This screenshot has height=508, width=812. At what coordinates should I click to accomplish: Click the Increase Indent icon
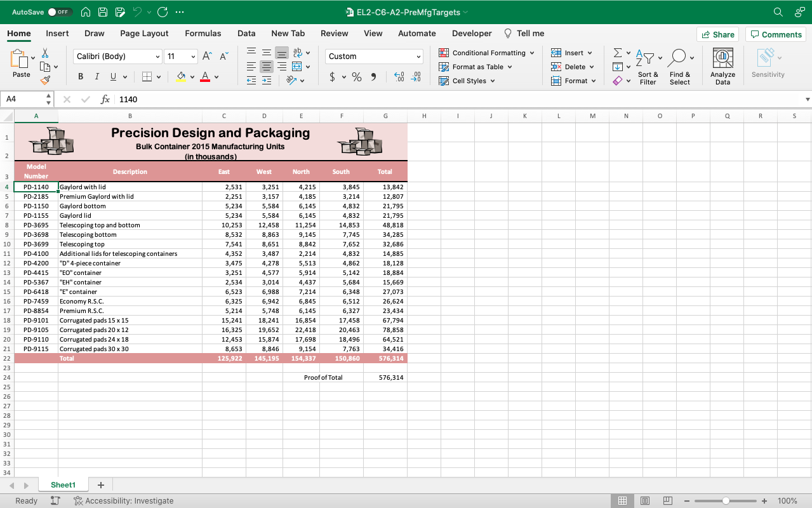tap(267, 81)
